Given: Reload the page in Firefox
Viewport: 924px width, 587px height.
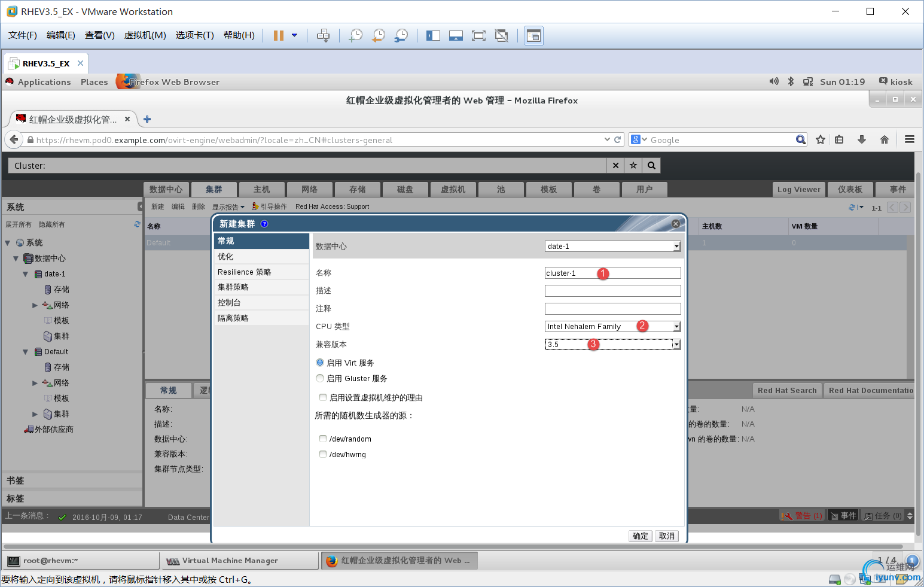Looking at the screenshot, I should pyautogui.click(x=618, y=139).
